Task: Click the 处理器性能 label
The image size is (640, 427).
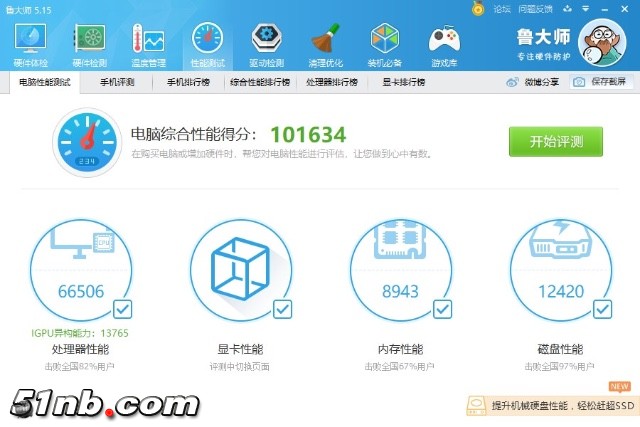Action: 80,349
